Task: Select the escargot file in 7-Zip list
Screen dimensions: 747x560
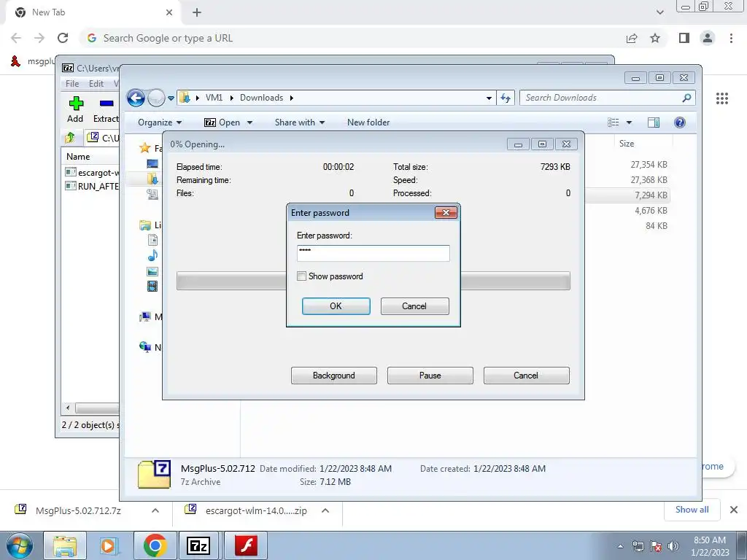Action: tap(91, 172)
